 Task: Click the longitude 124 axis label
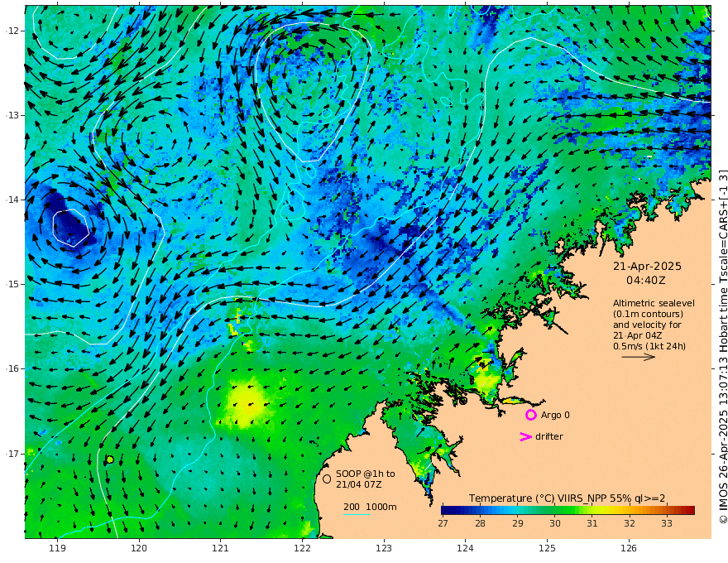tap(465, 548)
